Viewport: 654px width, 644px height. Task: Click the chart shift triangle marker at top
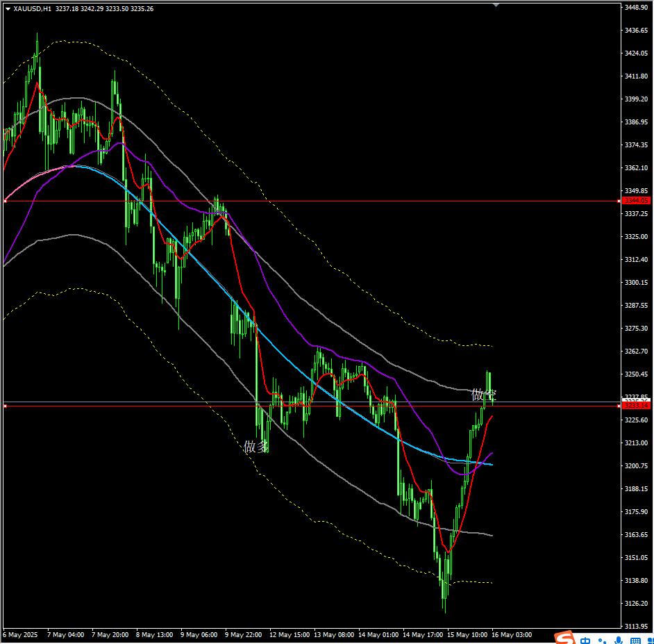coord(496,5)
